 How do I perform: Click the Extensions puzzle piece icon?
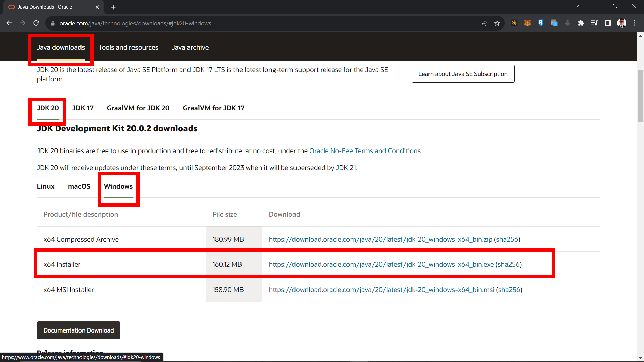tap(581, 23)
